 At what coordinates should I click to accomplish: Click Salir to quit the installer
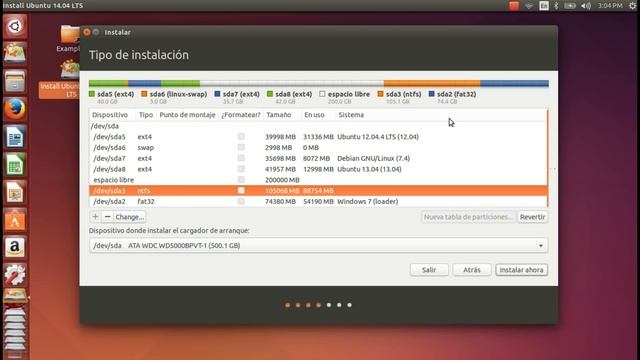click(429, 270)
